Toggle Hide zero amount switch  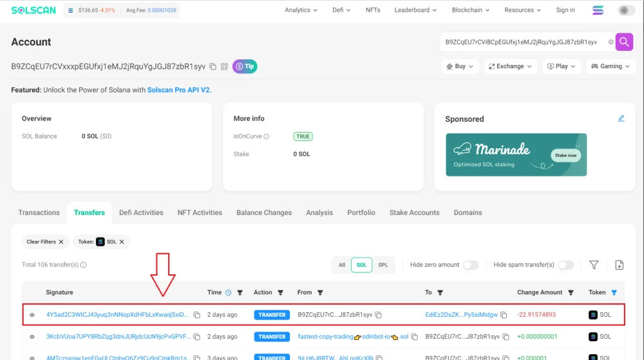(x=471, y=265)
